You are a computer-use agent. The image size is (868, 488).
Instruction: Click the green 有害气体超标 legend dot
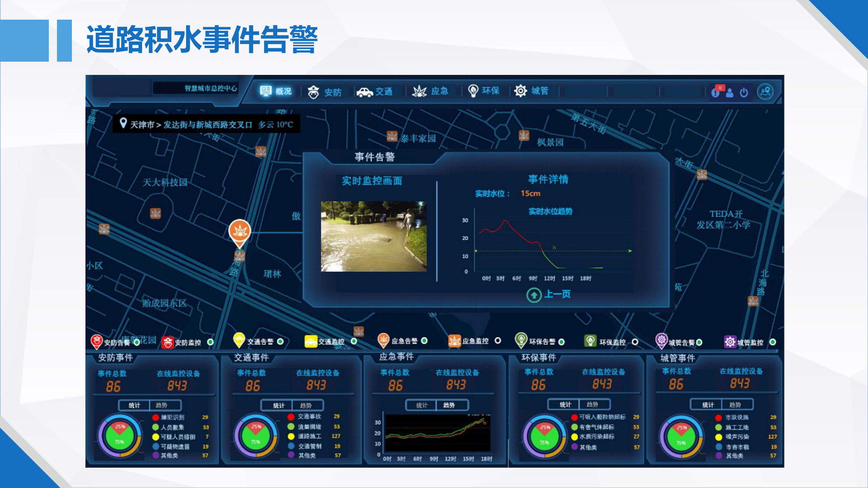coord(574,427)
